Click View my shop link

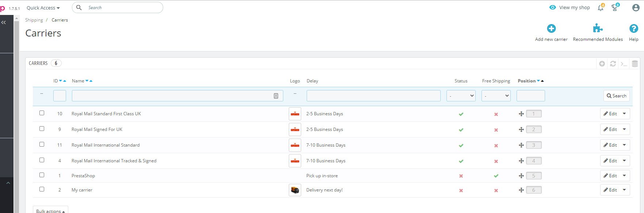(574, 8)
